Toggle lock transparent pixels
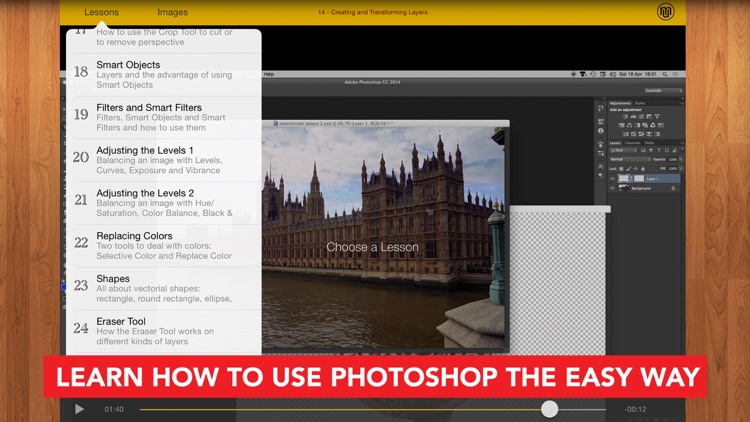Image resolution: width=750 pixels, height=422 pixels. [x=621, y=169]
